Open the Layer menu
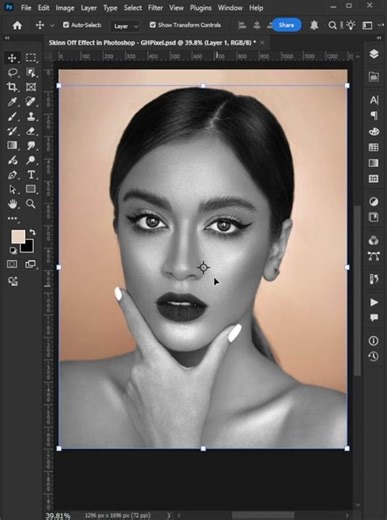This screenshot has width=387, height=520. click(x=89, y=8)
